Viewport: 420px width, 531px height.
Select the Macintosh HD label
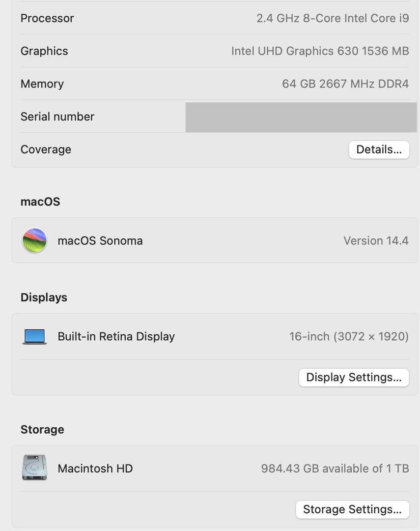coord(95,468)
